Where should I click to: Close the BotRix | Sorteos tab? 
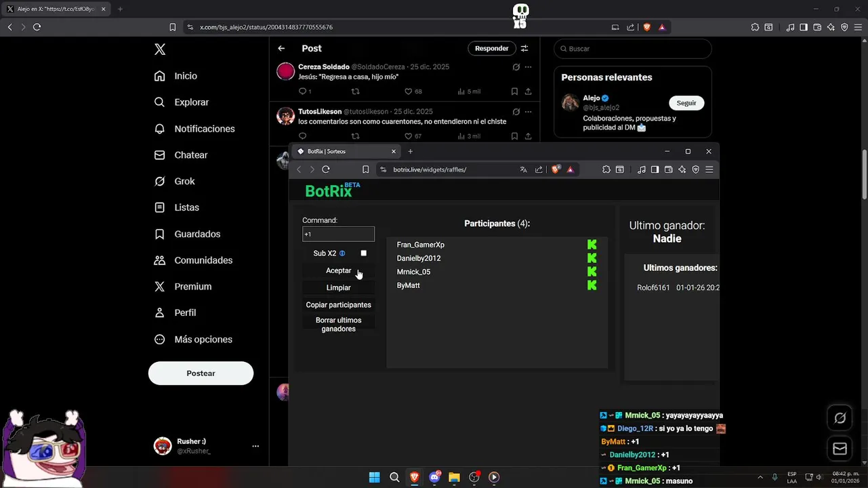pos(394,152)
